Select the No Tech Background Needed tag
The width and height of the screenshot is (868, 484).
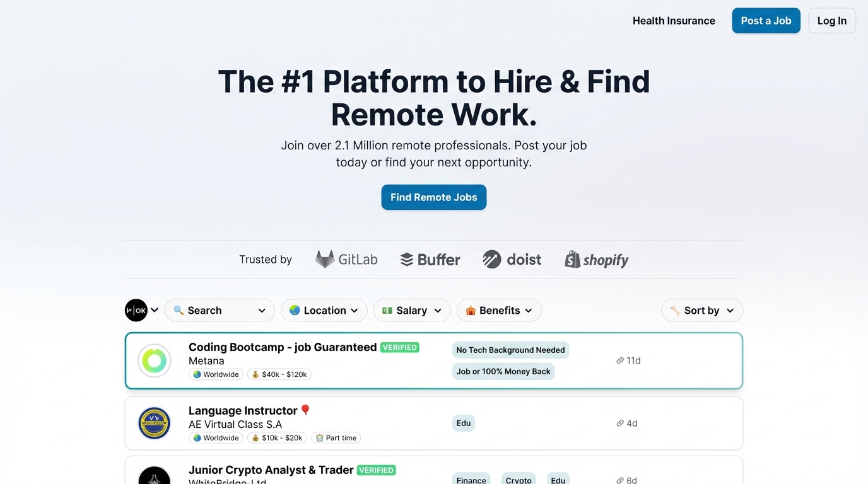click(x=510, y=350)
